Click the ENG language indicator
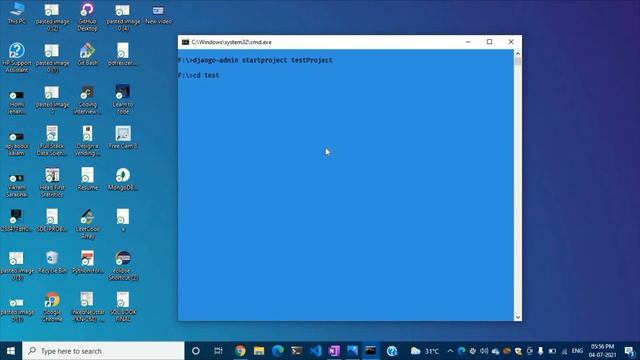The height and width of the screenshot is (360, 640). pos(577,351)
